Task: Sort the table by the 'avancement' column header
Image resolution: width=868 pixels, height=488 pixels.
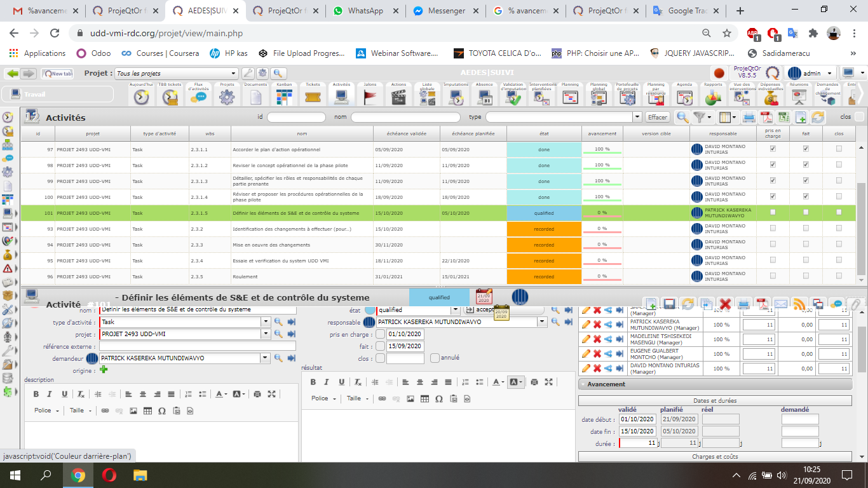Action: click(x=602, y=133)
